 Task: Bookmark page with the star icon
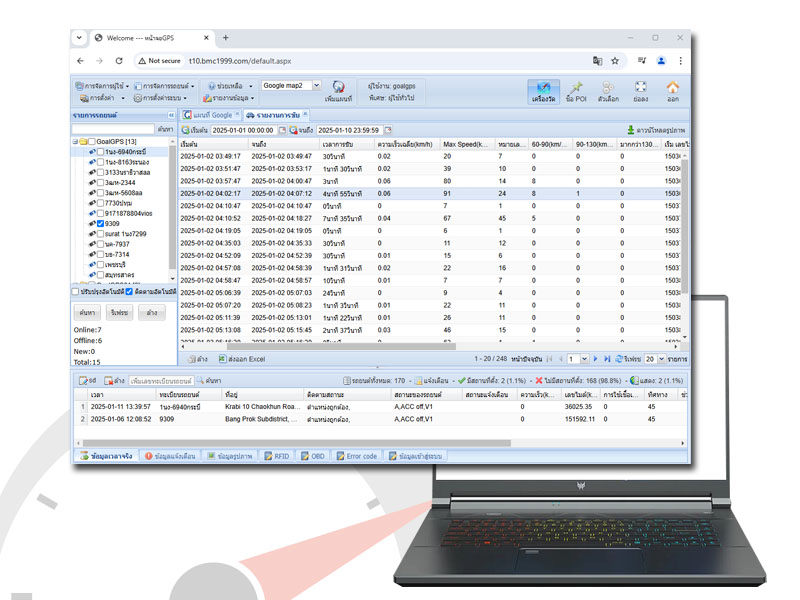(x=615, y=61)
